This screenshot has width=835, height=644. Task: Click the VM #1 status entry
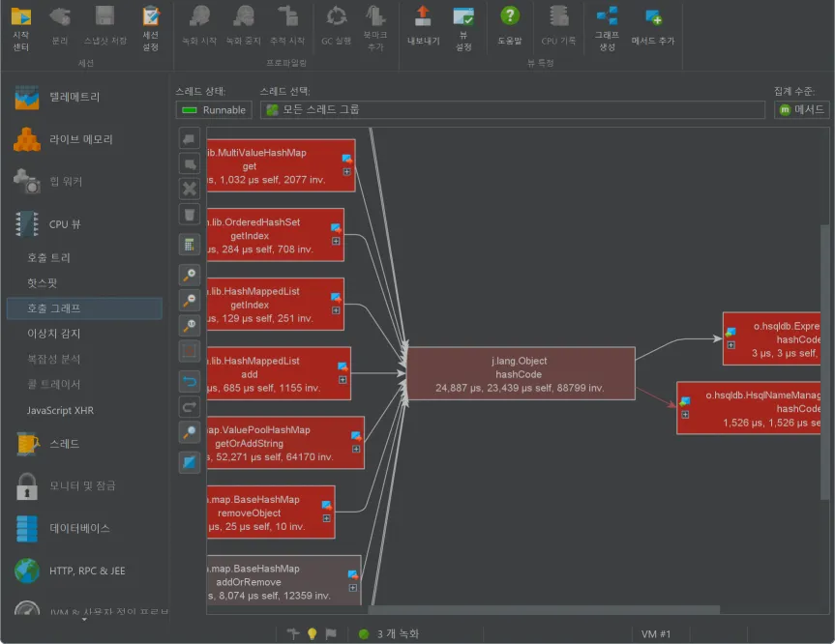[656, 634]
